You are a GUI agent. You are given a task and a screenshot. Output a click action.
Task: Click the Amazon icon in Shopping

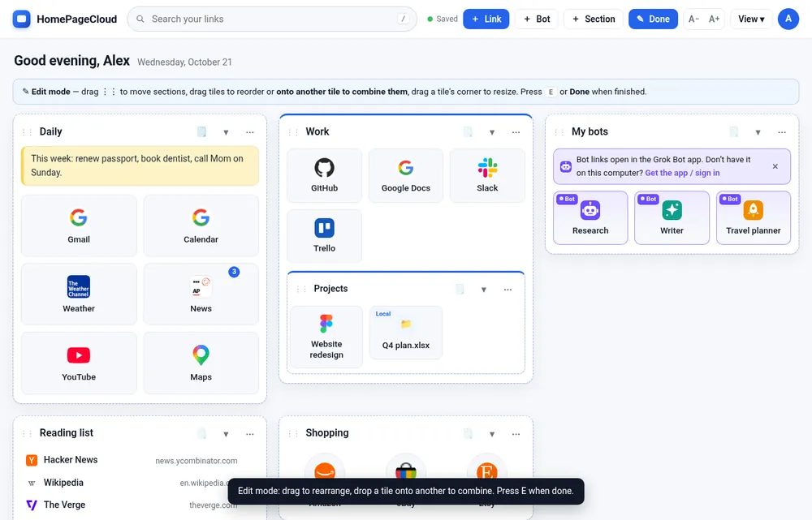point(325,471)
